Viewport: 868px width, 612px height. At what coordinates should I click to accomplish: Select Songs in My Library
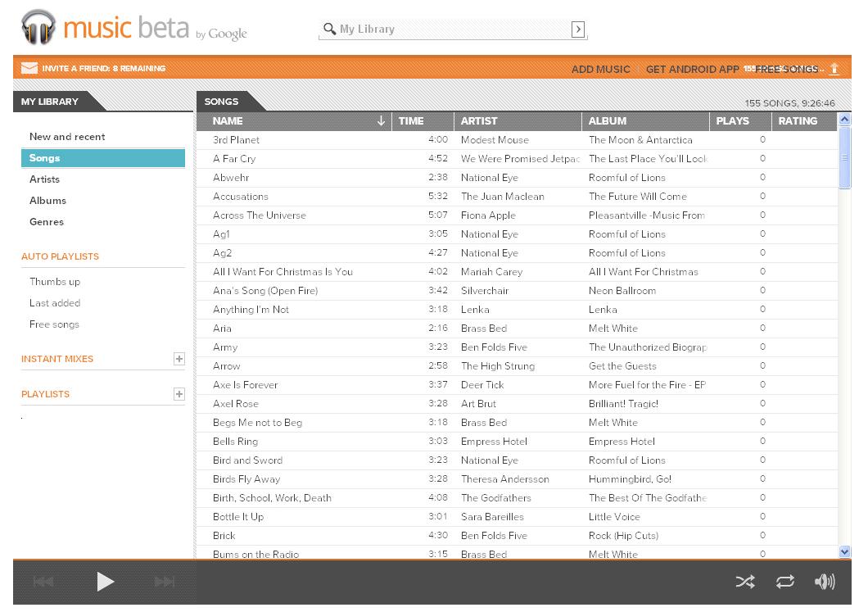click(x=103, y=158)
